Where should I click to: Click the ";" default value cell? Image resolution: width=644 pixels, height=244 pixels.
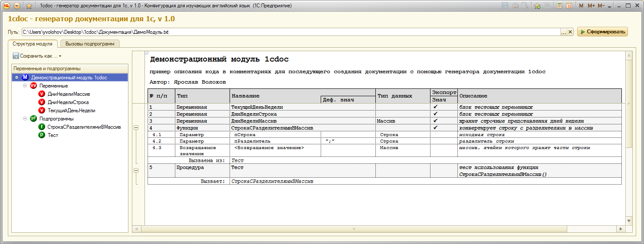[x=348, y=141]
